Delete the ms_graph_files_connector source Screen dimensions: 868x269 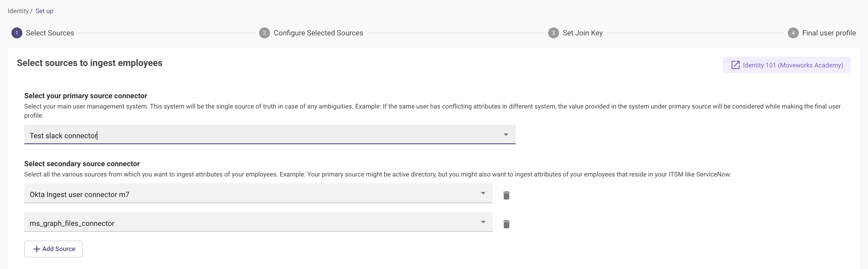(x=506, y=224)
